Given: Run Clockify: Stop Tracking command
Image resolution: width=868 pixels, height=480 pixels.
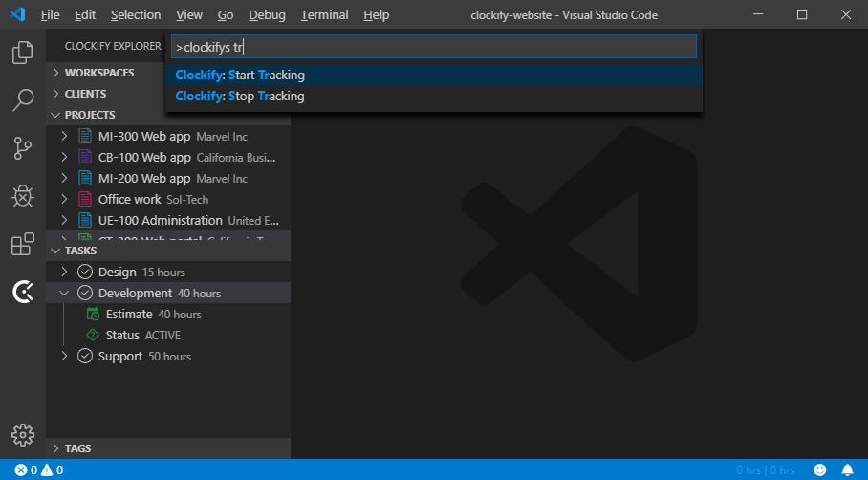Looking at the screenshot, I should point(433,96).
